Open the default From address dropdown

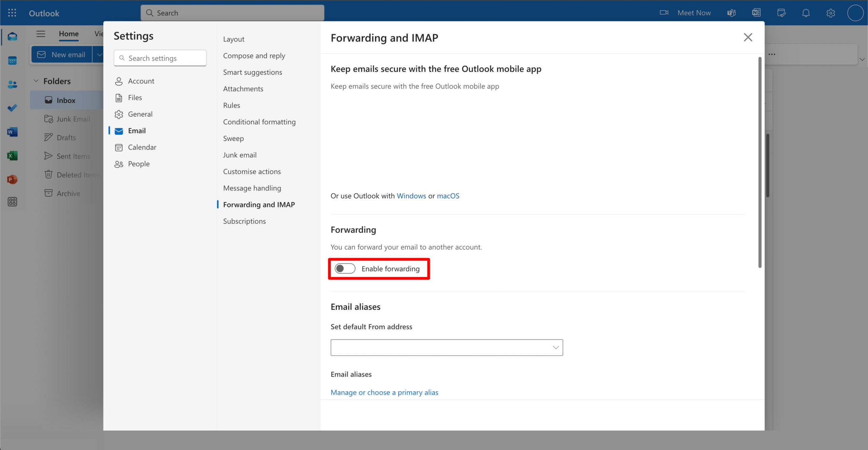(447, 348)
